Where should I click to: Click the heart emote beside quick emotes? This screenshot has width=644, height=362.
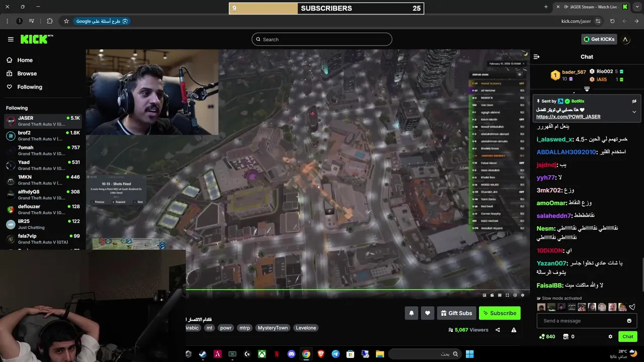point(632,307)
